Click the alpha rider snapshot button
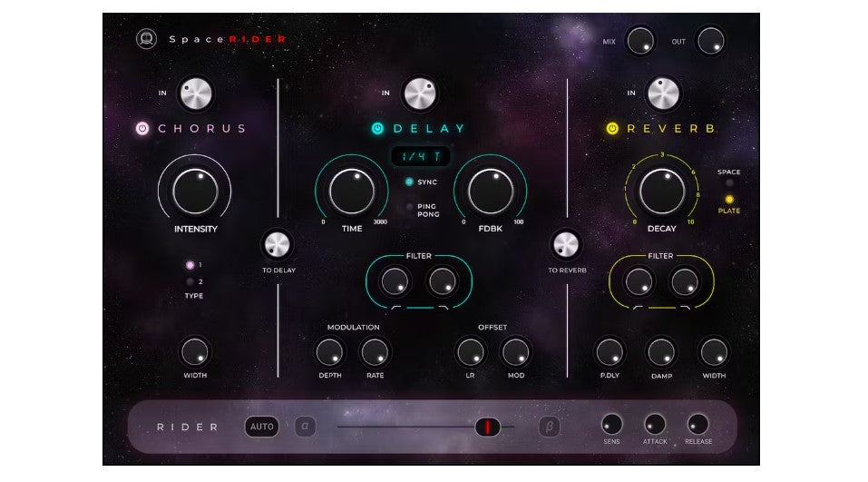This screenshot has height=482, width=868. click(x=305, y=427)
